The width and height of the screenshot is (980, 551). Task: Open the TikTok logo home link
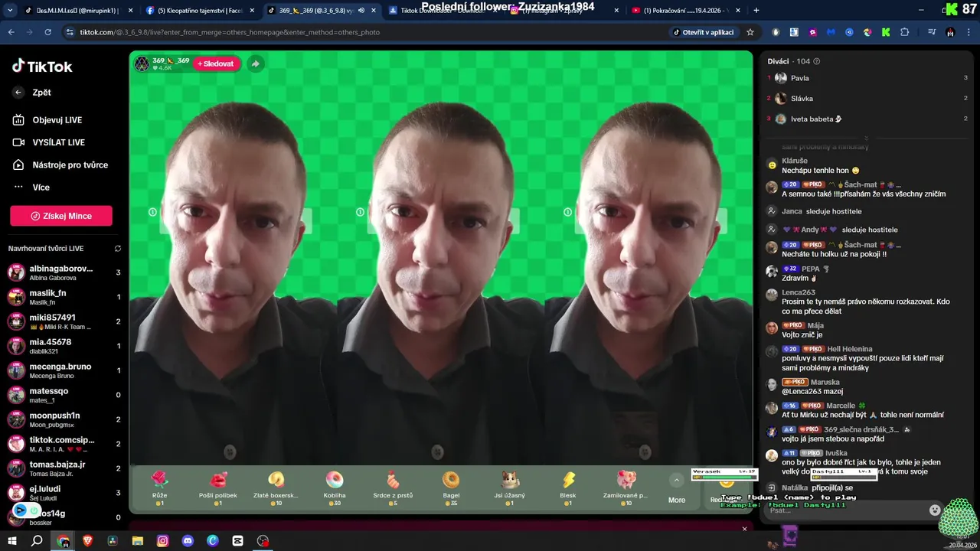(x=42, y=67)
